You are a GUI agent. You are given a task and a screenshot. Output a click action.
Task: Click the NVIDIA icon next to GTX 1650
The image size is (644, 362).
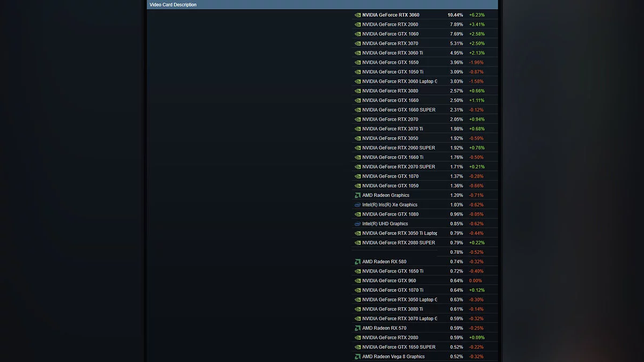point(357,62)
